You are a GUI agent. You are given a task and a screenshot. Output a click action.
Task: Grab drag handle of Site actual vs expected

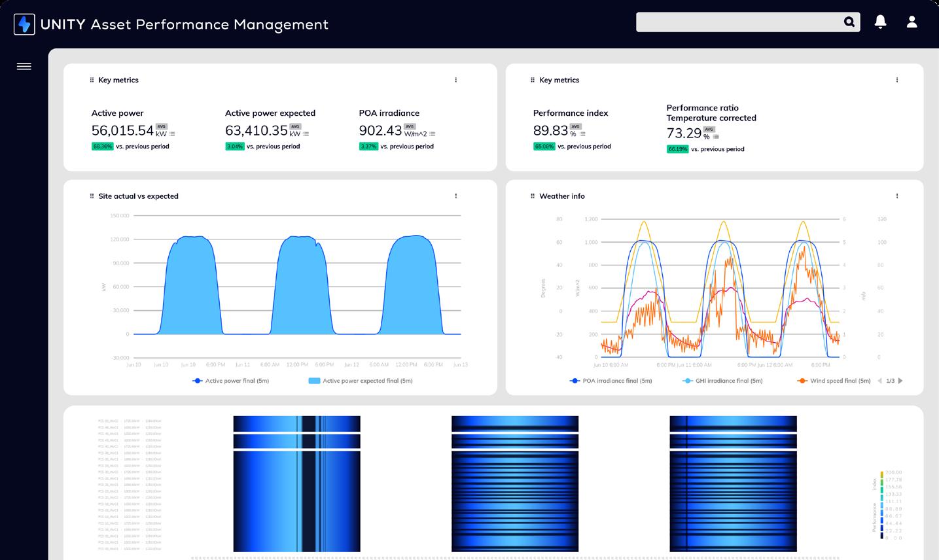pos(92,196)
